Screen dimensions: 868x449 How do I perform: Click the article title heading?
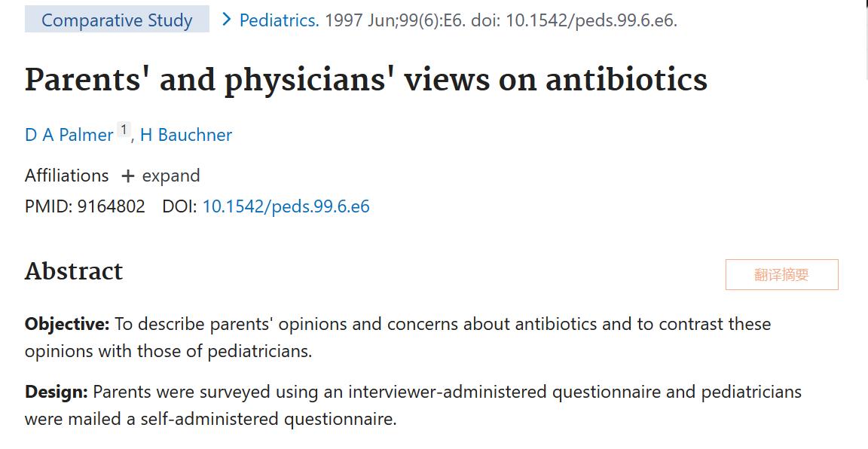(x=366, y=81)
